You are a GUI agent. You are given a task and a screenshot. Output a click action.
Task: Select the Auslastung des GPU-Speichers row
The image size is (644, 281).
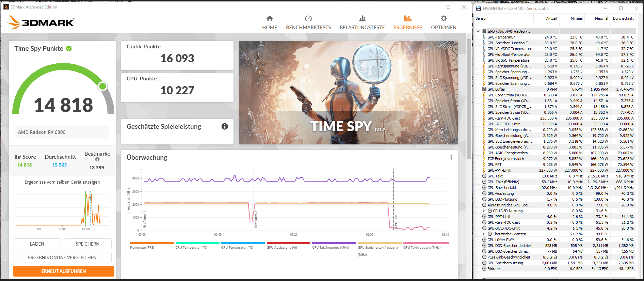555,205
